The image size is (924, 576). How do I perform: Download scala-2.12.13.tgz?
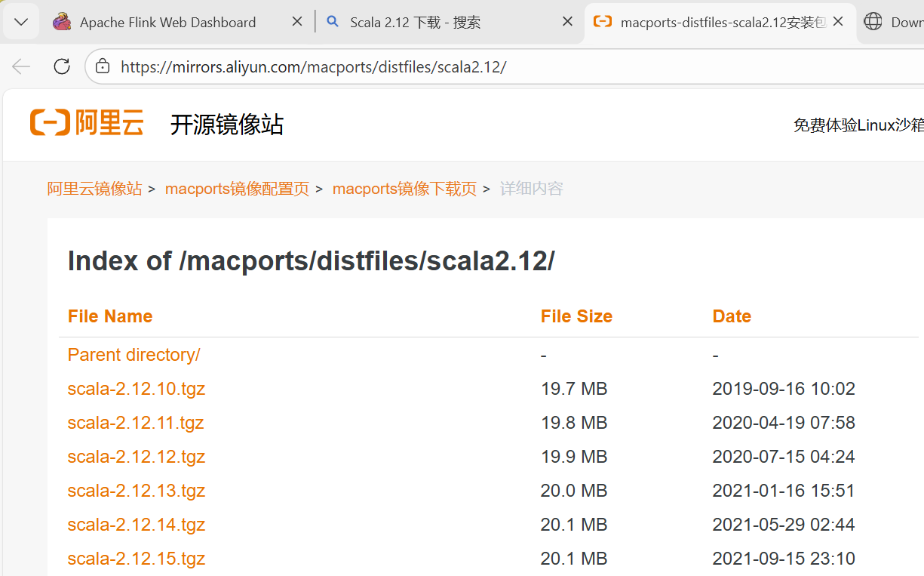137,491
